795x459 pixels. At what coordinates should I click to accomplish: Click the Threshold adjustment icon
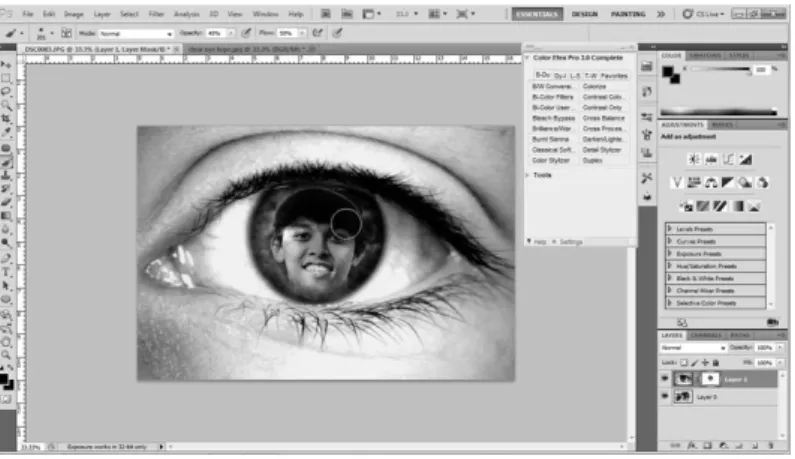pos(720,206)
